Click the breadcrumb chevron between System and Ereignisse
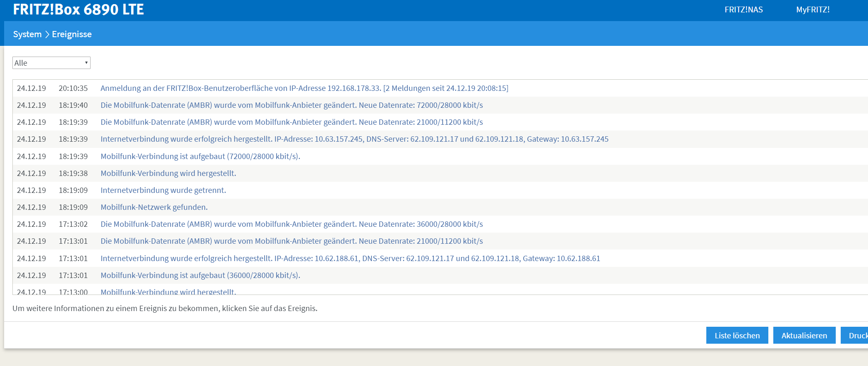The height and width of the screenshot is (366, 868). pos(47,34)
